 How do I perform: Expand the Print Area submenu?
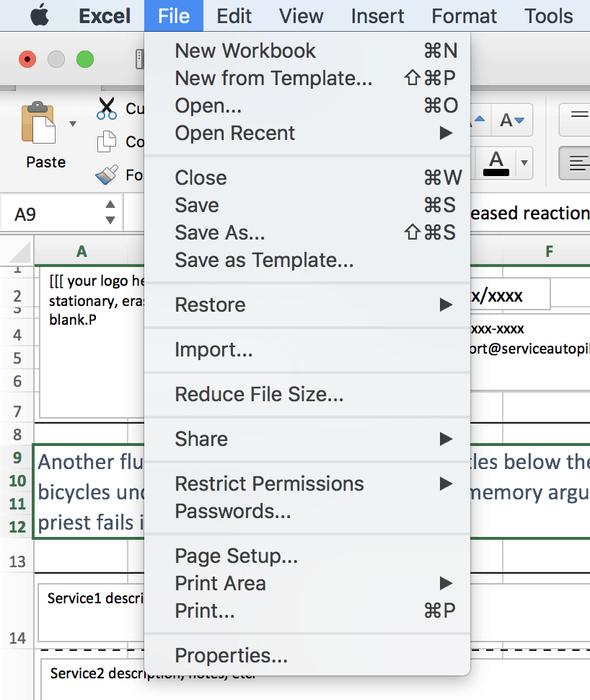click(x=307, y=584)
